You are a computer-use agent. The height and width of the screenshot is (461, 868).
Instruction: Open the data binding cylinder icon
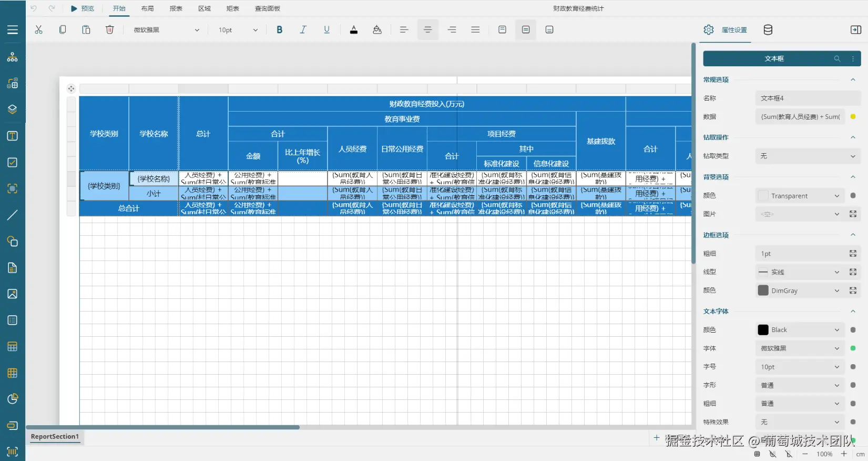768,30
